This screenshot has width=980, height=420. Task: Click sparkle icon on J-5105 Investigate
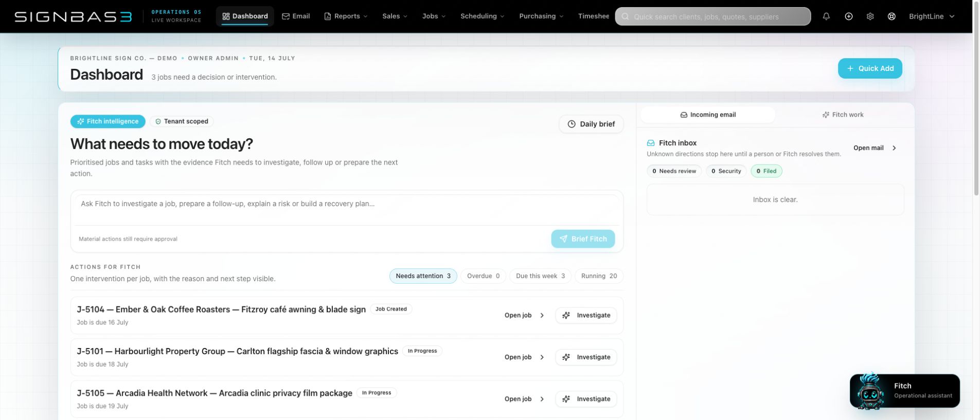click(566, 399)
